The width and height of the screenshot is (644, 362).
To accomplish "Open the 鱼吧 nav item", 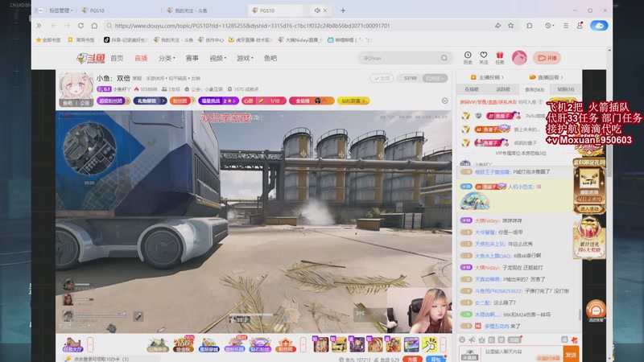I will [270, 58].
